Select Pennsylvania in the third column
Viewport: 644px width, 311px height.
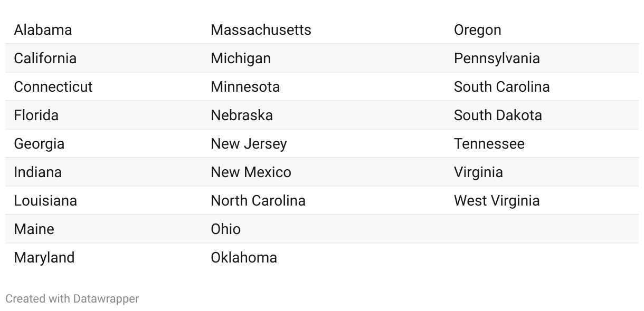tap(497, 59)
